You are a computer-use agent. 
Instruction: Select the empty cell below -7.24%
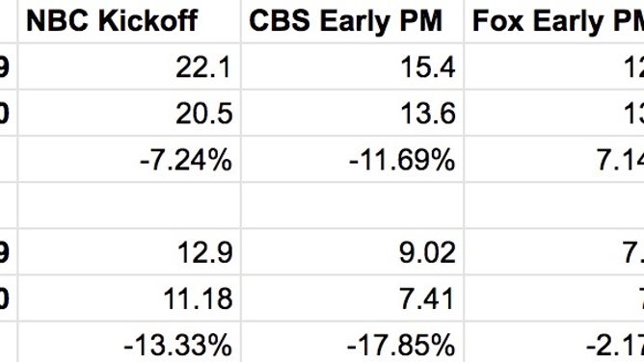[129, 206]
